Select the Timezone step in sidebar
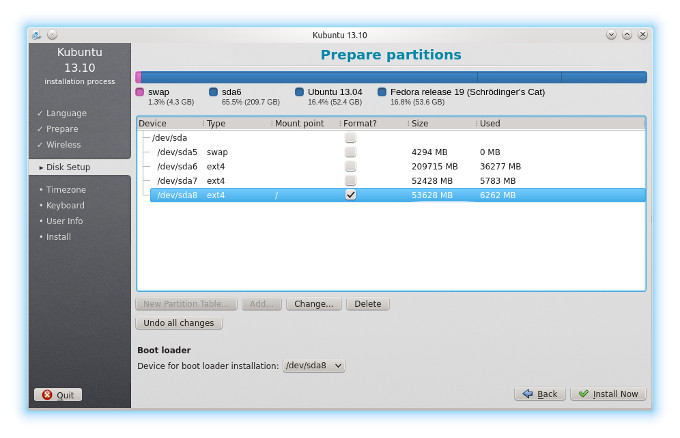This screenshot has width=680, height=438. (x=66, y=190)
